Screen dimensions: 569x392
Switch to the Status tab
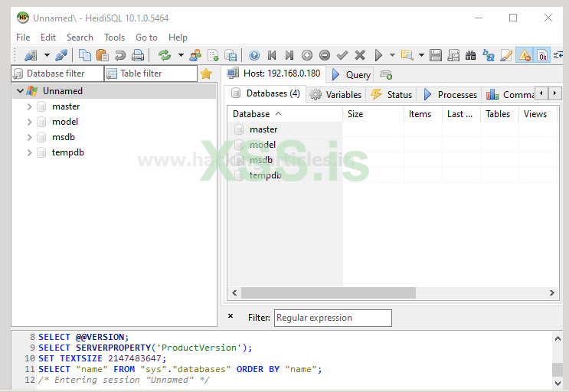click(391, 95)
